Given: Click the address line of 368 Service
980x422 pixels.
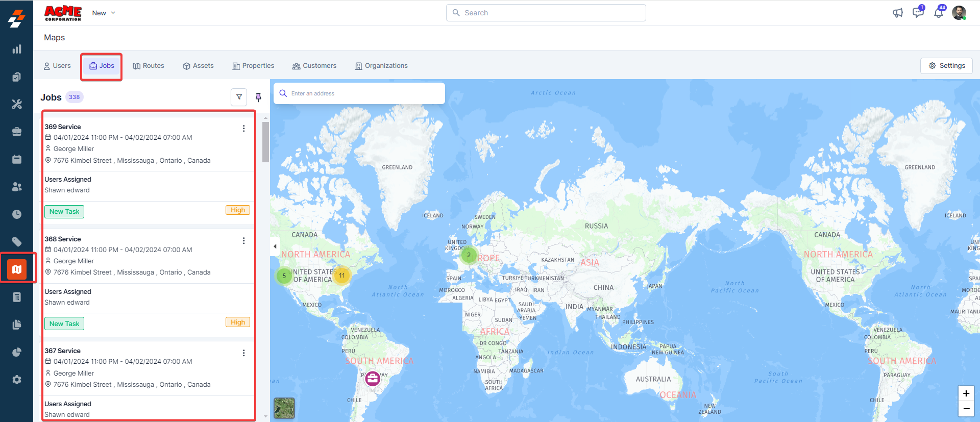Looking at the screenshot, I should click(x=132, y=272).
